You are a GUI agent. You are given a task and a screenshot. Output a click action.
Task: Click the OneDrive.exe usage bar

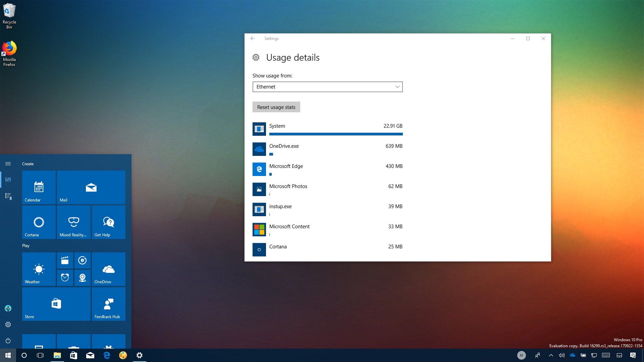271,154
